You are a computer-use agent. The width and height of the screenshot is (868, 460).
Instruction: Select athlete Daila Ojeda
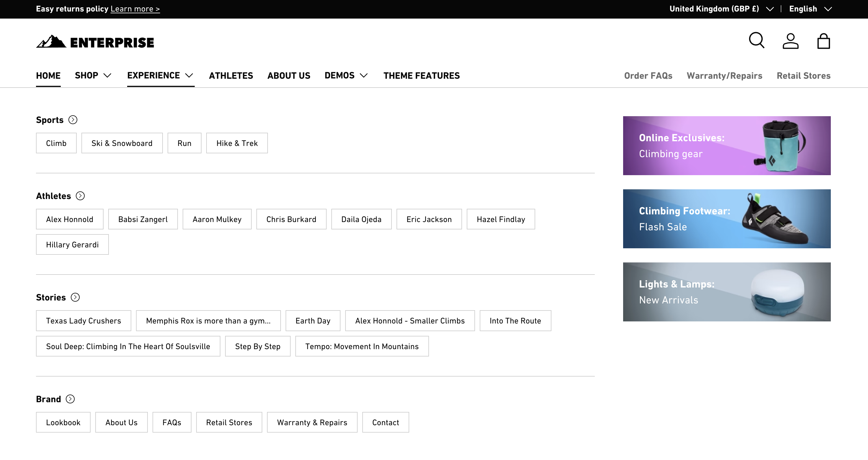click(x=361, y=219)
